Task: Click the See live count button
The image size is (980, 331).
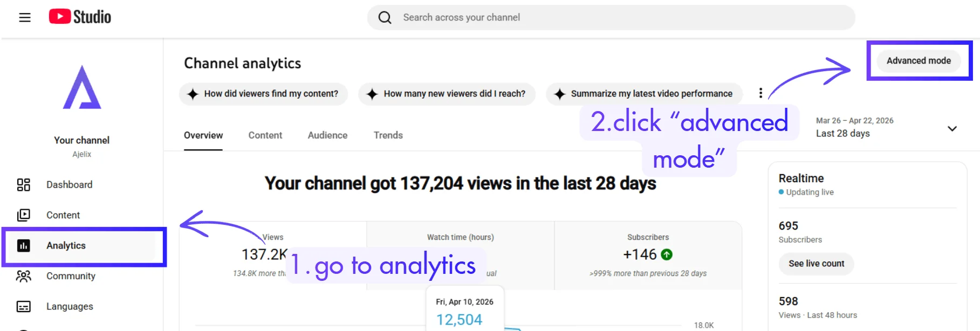Action: point(816,264)
